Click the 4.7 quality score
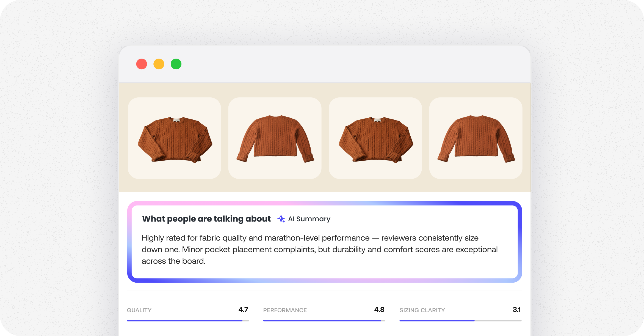This screenshot has height=336, width=644. pos(243,310)
